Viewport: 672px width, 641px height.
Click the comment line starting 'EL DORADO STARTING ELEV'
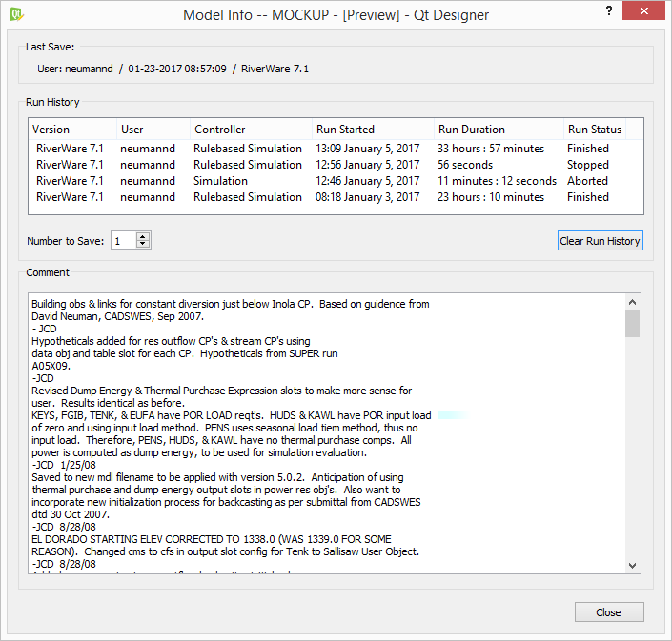[212, 539]
